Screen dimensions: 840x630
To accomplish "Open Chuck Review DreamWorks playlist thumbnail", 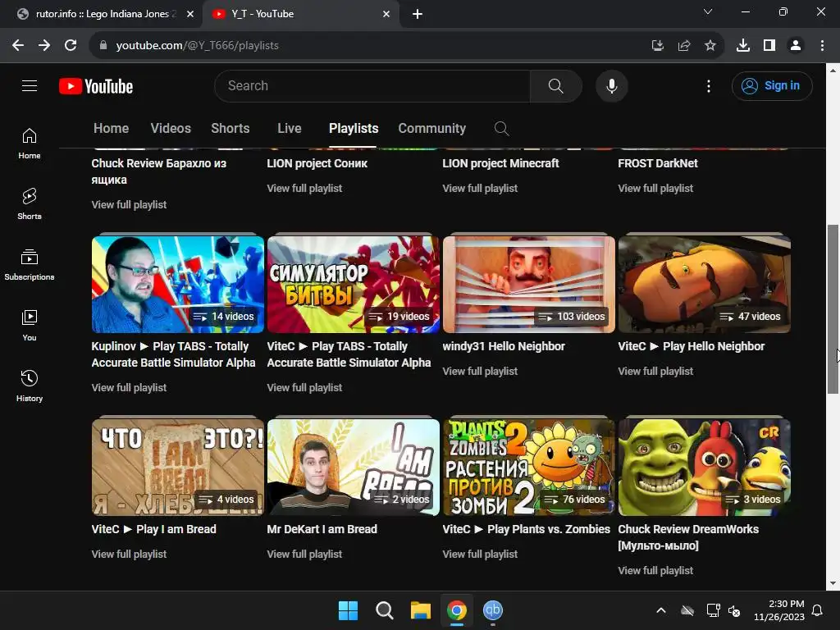I will [x=705, y=467].
